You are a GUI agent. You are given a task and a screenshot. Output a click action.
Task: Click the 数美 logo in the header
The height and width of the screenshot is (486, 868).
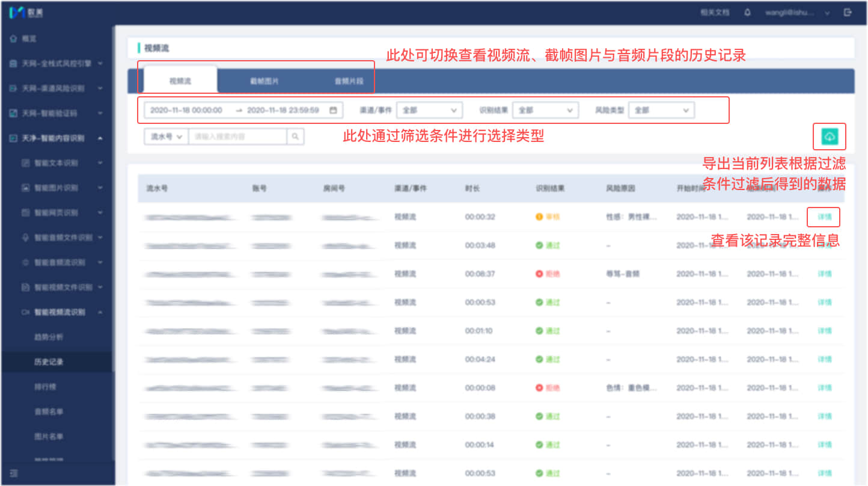tap(25, 12)
